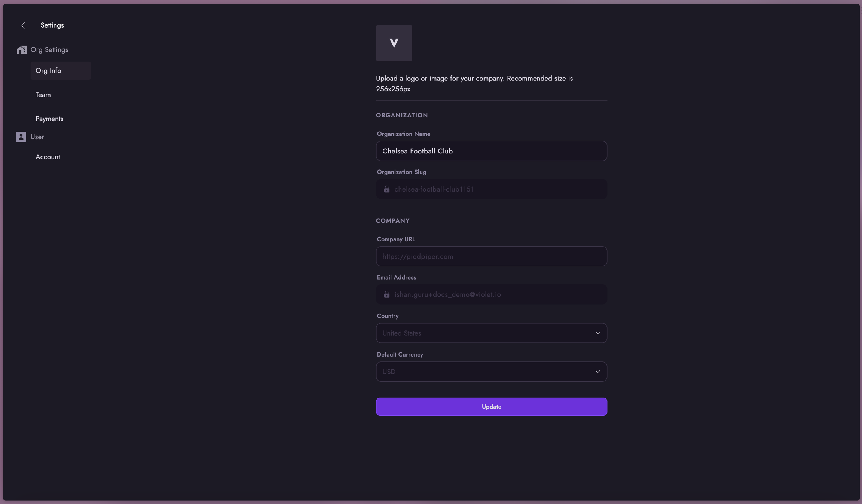Click the company logo V thumbnail
This screenshot has height=504, width=862.
394,43
